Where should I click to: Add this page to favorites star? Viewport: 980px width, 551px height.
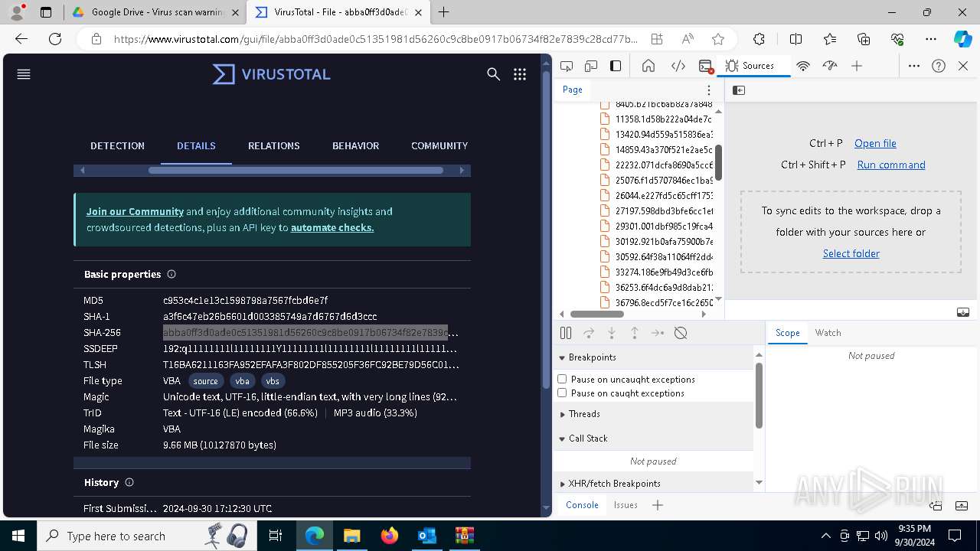pos(718,39)
